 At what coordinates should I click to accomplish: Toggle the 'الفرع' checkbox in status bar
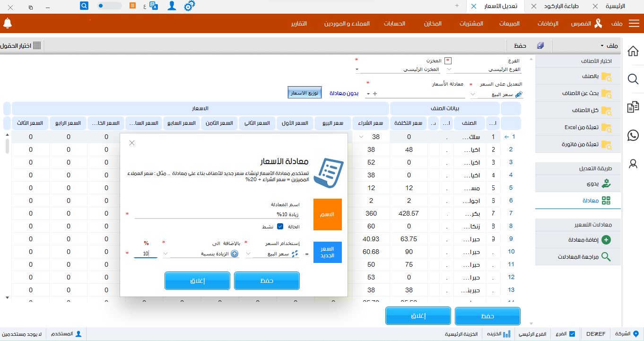pos(572,333)
